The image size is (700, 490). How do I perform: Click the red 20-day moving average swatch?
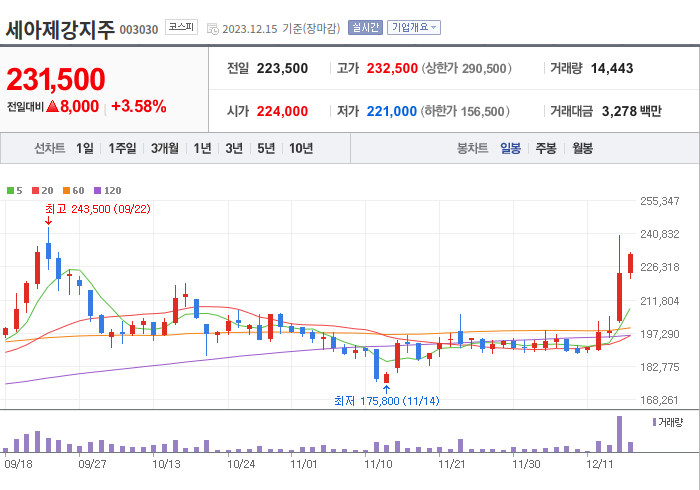pos(35,191)
